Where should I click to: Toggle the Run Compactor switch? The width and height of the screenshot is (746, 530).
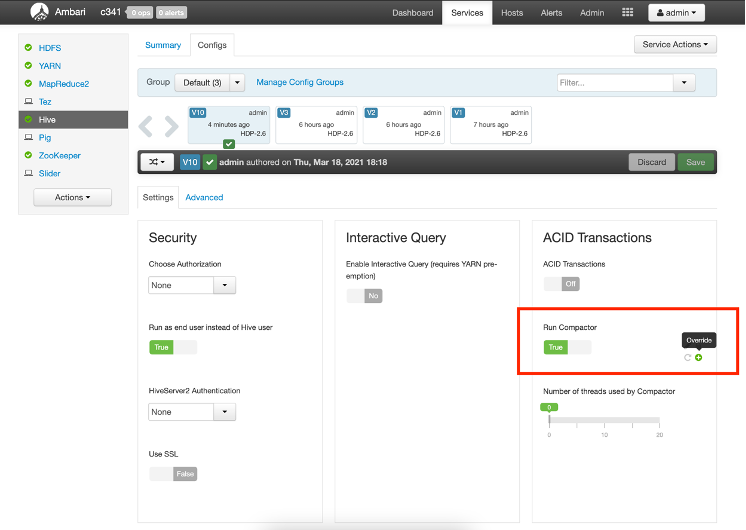(x=568, y=347)
